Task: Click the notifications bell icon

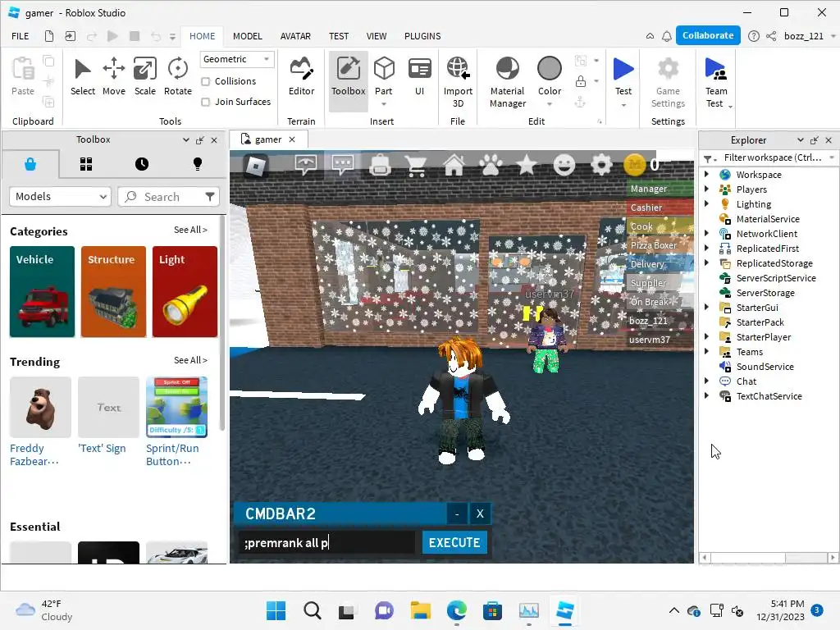Action: pyautogui.click(x=666, y=36)
